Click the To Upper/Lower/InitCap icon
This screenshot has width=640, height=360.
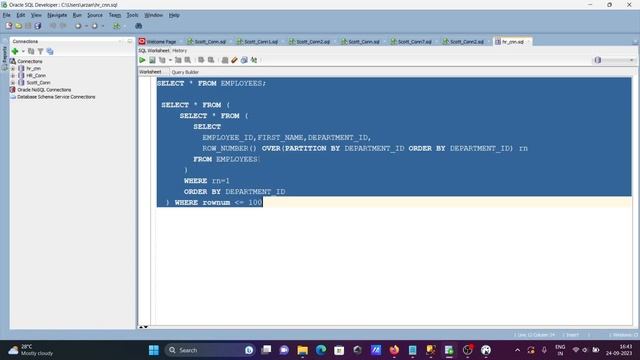point(254,60)
